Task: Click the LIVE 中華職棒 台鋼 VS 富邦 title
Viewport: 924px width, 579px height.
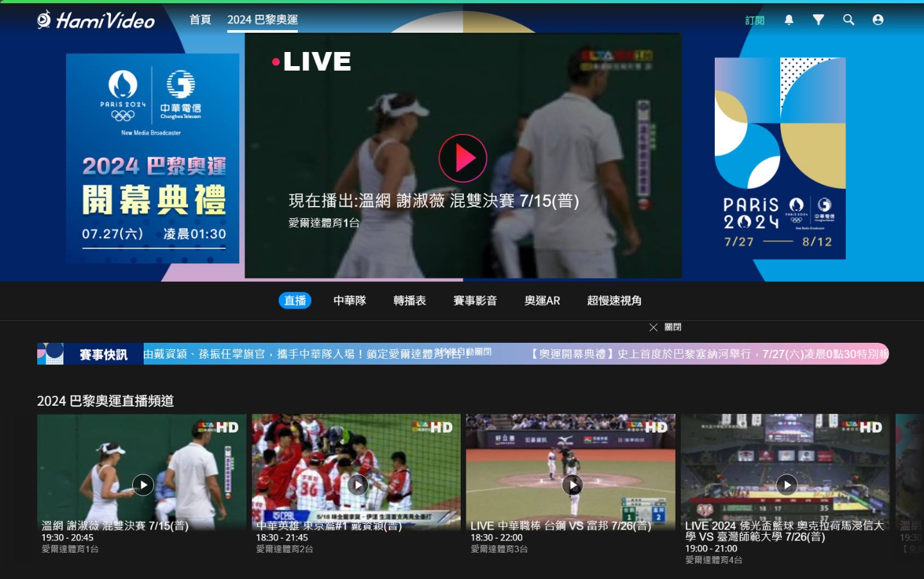Action: 561,526
